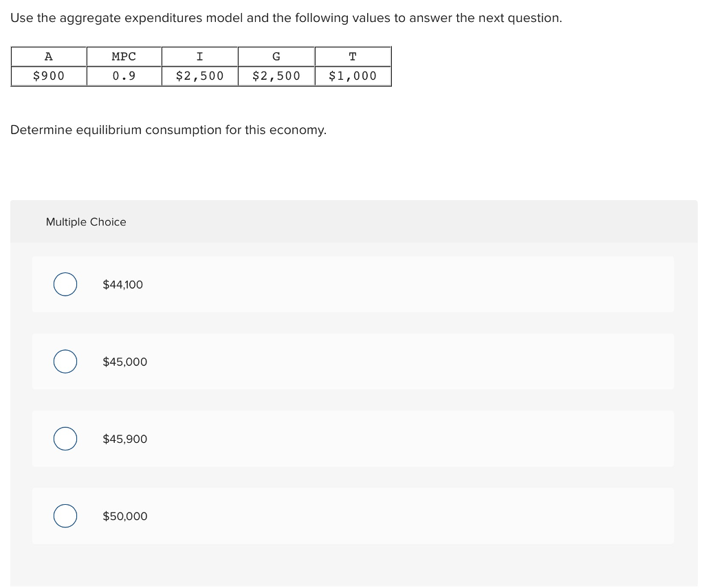704x588 pixels.
Task: Select the $45,900 answer radio button
Action: (65, 438)
